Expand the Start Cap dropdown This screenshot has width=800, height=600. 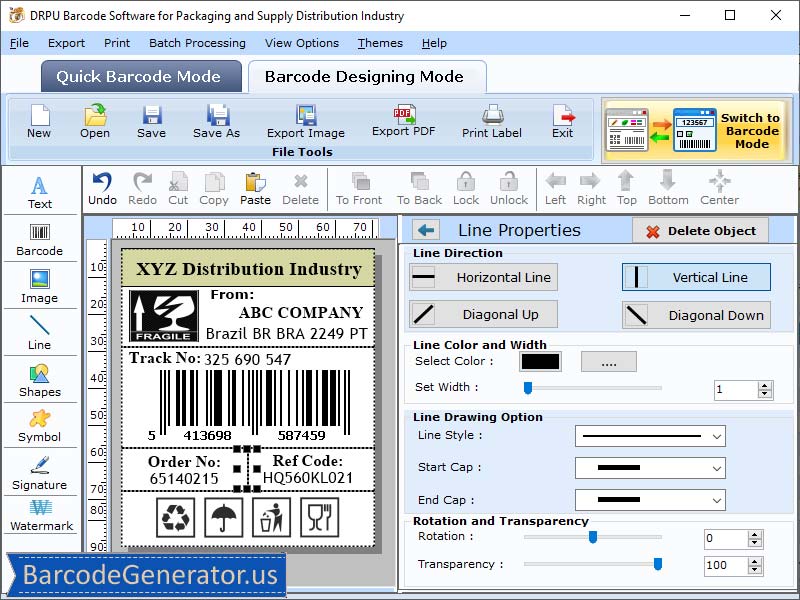(x=650, y=467)
